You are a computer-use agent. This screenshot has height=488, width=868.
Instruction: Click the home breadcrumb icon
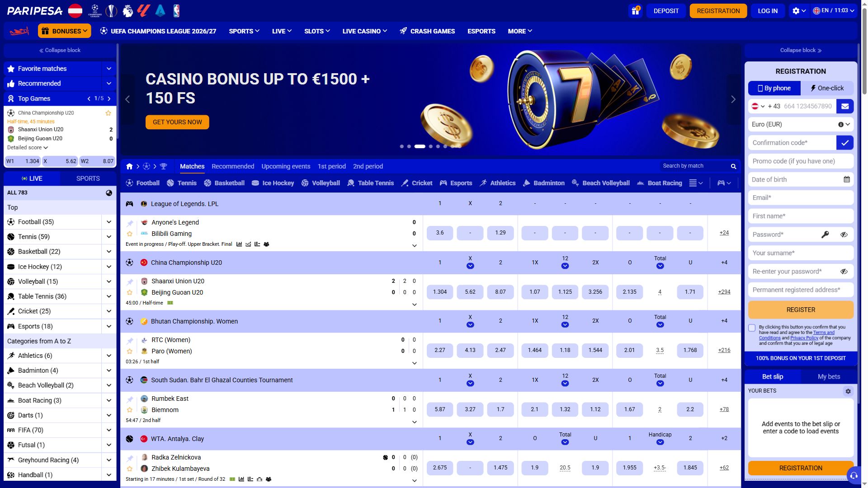click(129, 166)
